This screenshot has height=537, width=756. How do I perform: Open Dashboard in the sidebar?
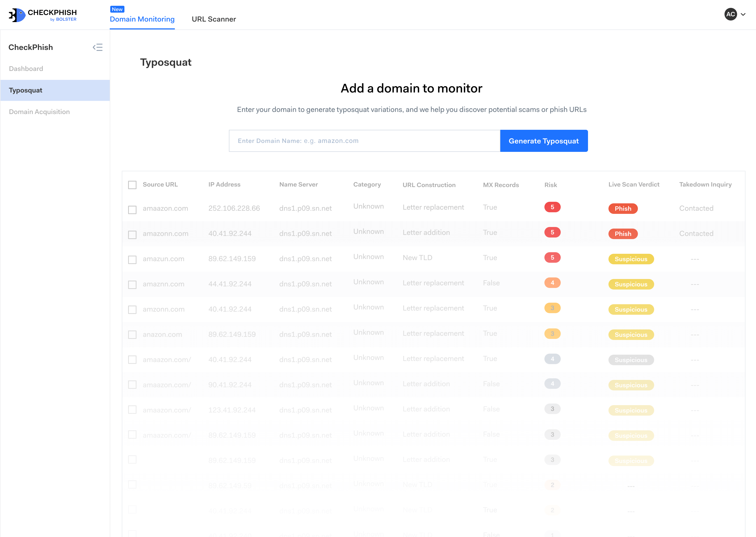coord(26,69)
